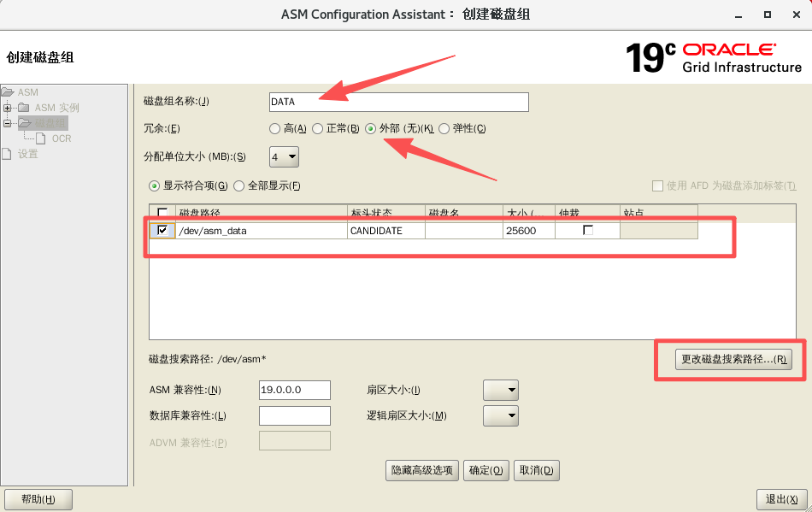Choose 全部显示(F) radio button

(238, 185)
